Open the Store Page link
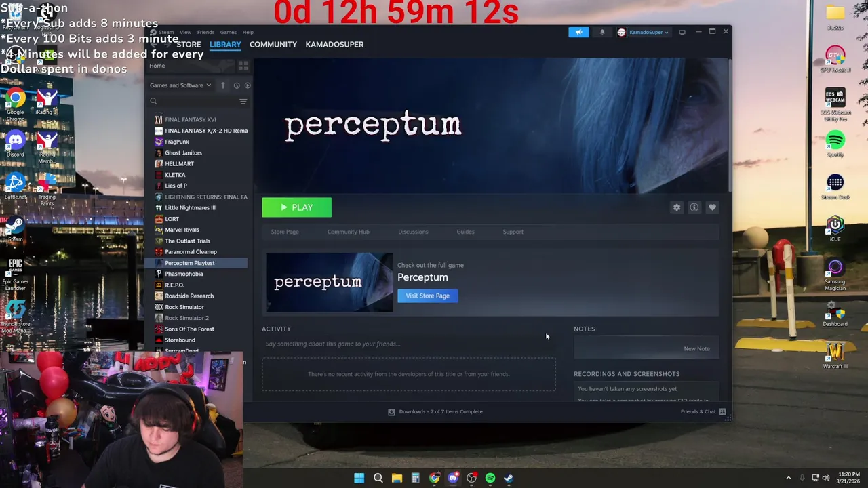 285,232
